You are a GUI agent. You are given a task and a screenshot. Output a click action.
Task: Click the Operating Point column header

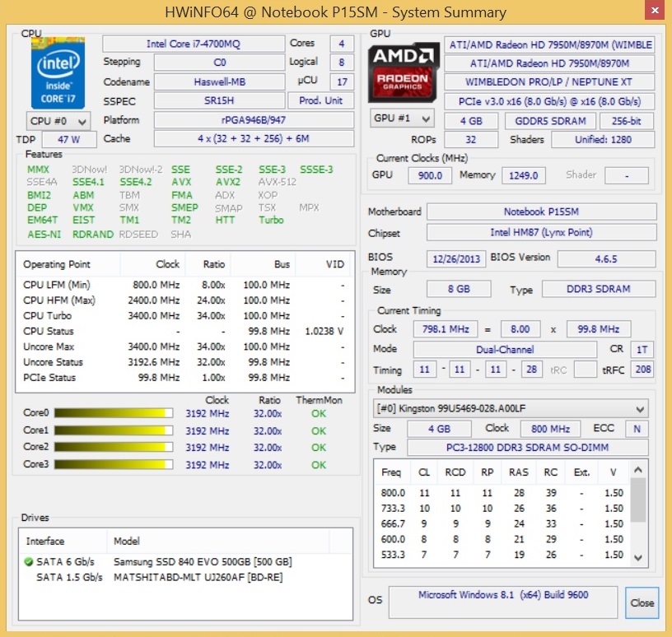pos(68,264)
